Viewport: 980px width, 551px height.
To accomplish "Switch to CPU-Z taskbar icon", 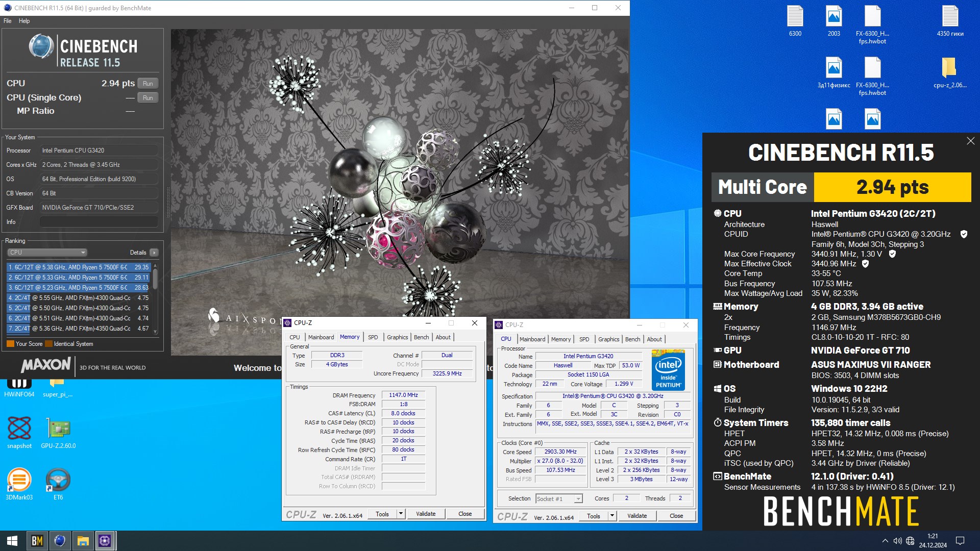I will coord(105,541).
